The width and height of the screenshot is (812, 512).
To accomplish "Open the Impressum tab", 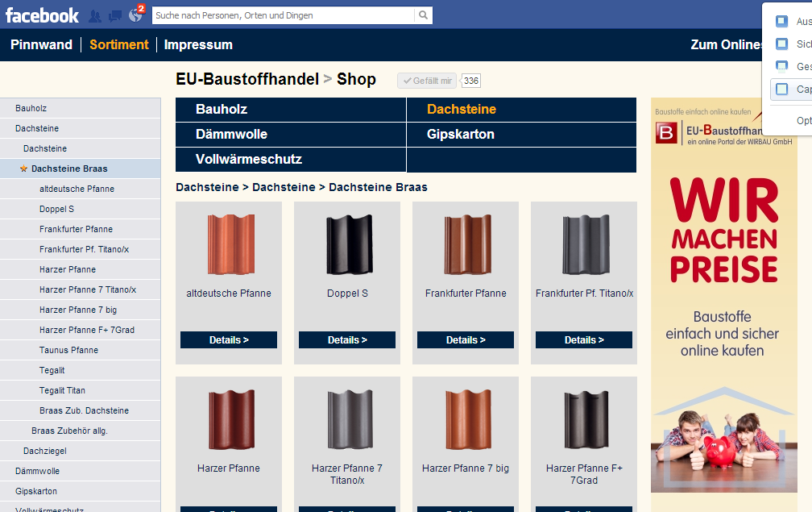I will 198,44.
